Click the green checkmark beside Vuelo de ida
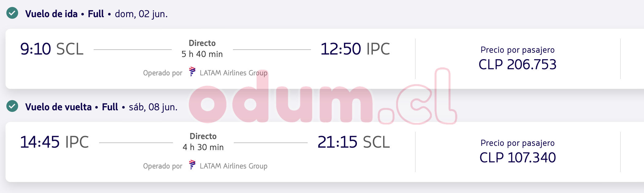The width and height of the screenshot is (644, 193). [x=12, y=13]
